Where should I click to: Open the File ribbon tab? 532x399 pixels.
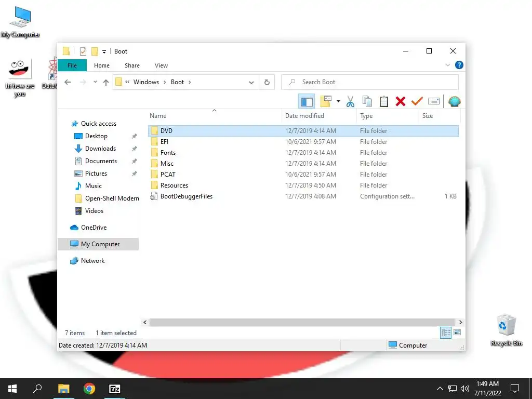click(x=72, y=65)
